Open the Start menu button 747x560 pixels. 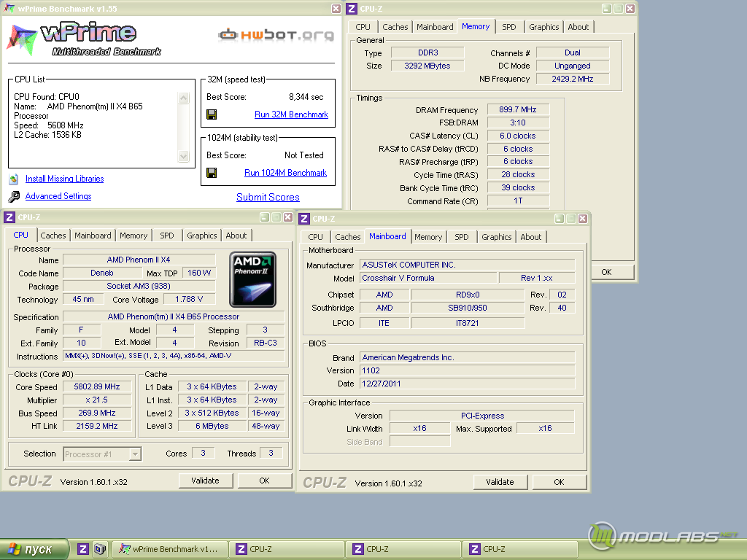(x=34, y=549)
